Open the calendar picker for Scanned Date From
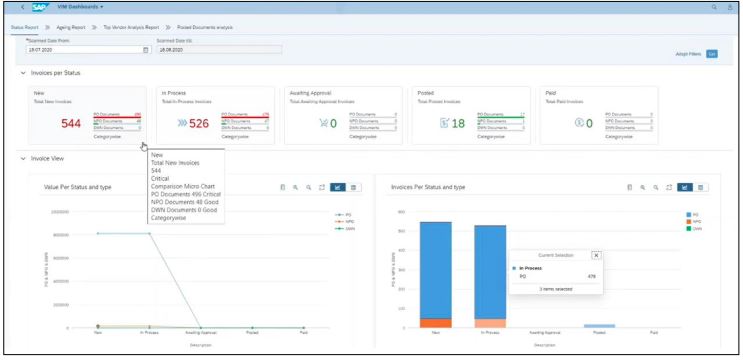The image size is (743, 360). pos(146,50)
